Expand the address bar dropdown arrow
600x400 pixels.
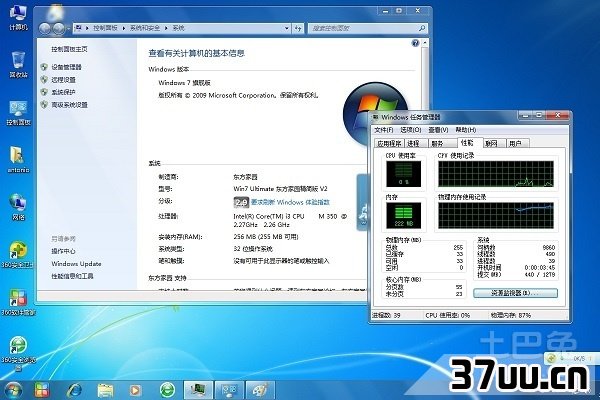pos(287,28)
